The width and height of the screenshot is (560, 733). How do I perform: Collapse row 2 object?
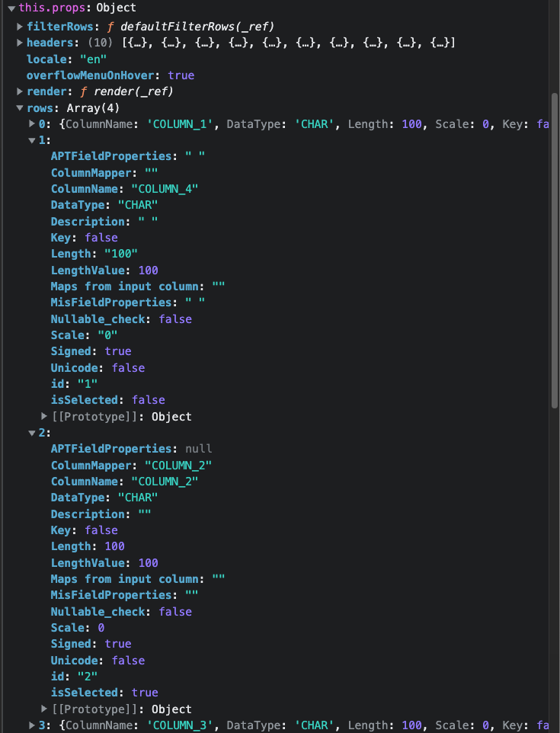(32, 433)
